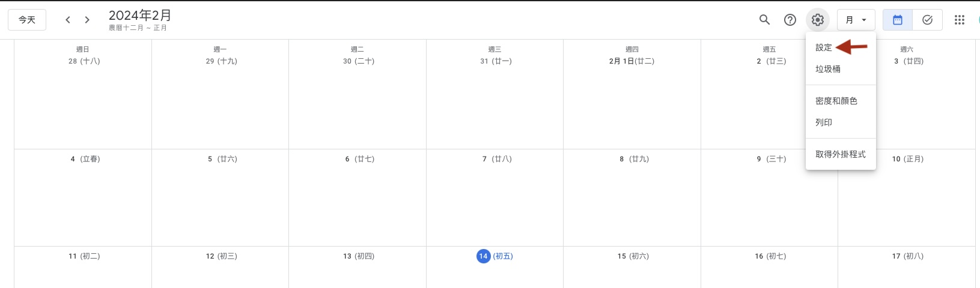980x288 pixels.
Task: Click the search magnifier icon
Action: point(764,20)
